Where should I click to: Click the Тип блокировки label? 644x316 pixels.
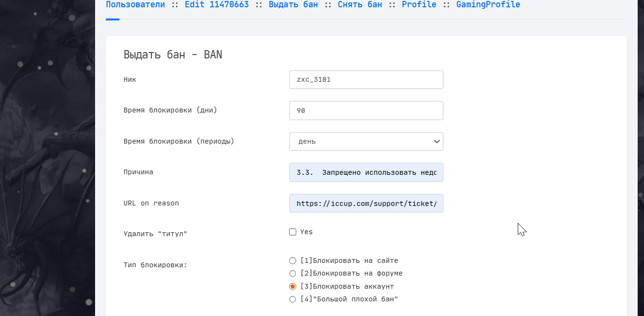[155, 265]
